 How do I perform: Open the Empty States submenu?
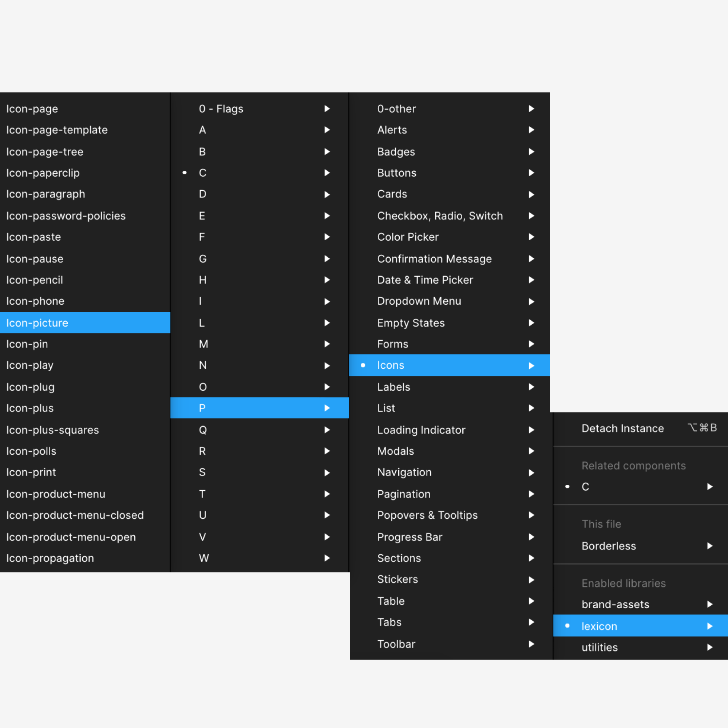coord(448,323)
